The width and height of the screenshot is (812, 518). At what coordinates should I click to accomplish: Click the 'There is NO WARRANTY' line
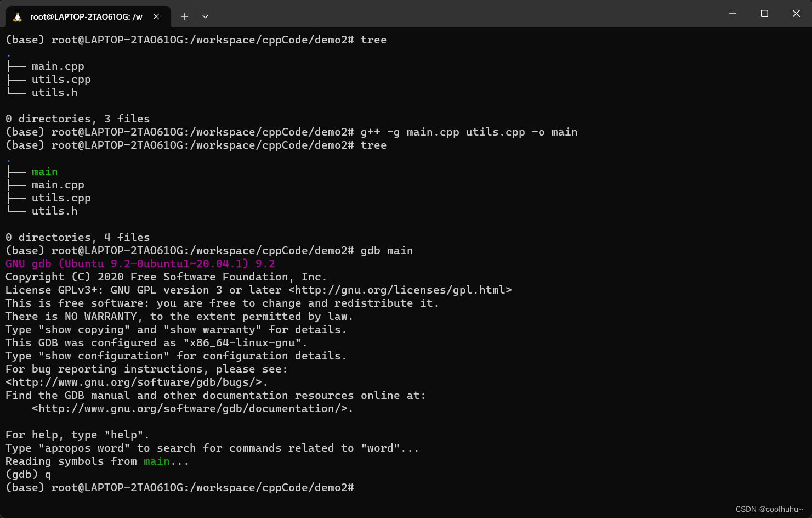tap(179, 317)
